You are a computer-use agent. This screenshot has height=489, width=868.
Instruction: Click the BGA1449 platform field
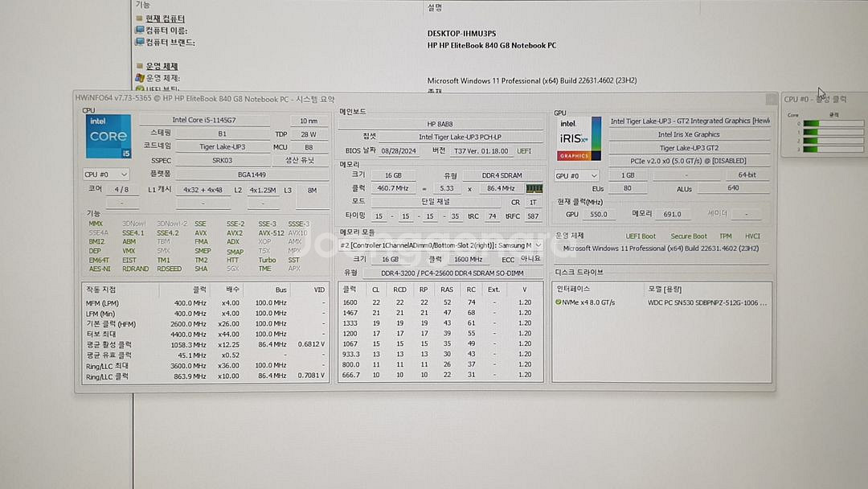click(x=252, y=175)
